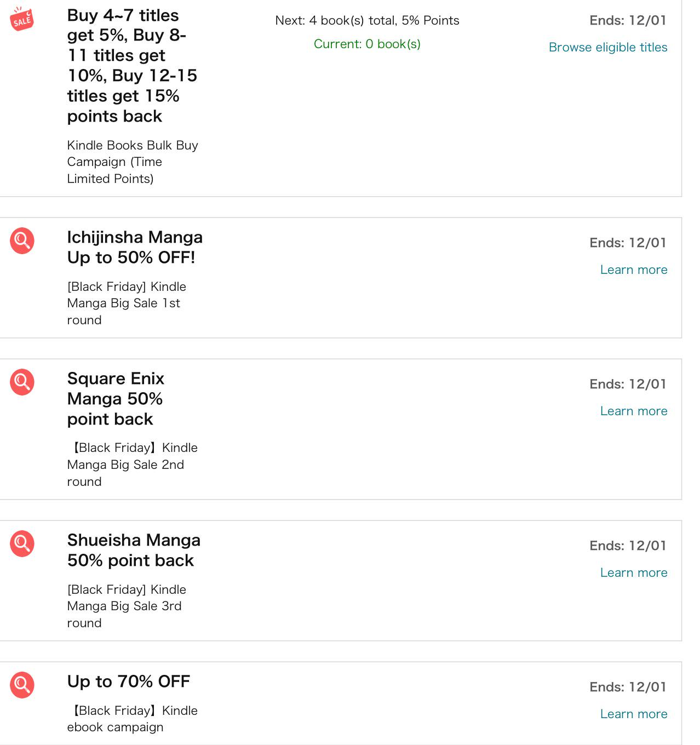Click magnifier icon beside Up to 70% OFF

click(x=22, y=685)
